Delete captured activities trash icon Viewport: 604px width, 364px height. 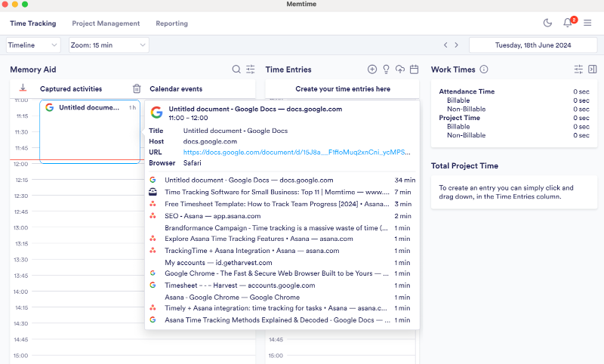click(137, 88)
